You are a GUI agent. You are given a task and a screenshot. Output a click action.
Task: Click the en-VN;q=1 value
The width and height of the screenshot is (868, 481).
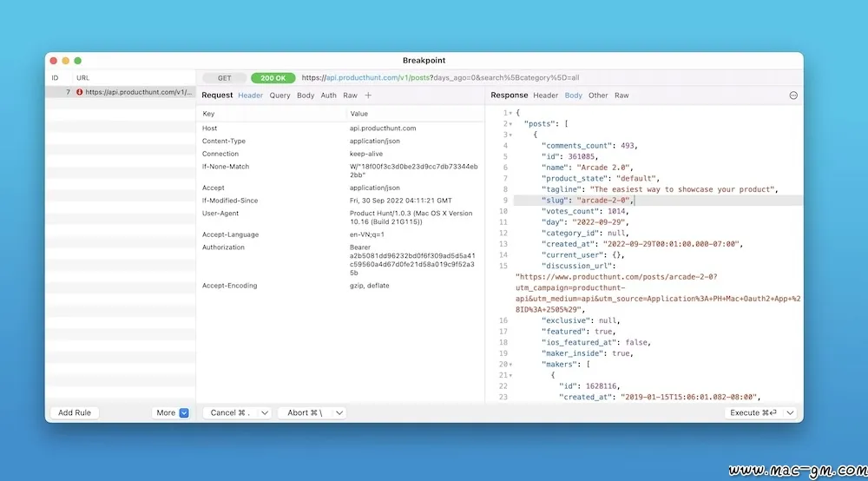tap(366, 234)
